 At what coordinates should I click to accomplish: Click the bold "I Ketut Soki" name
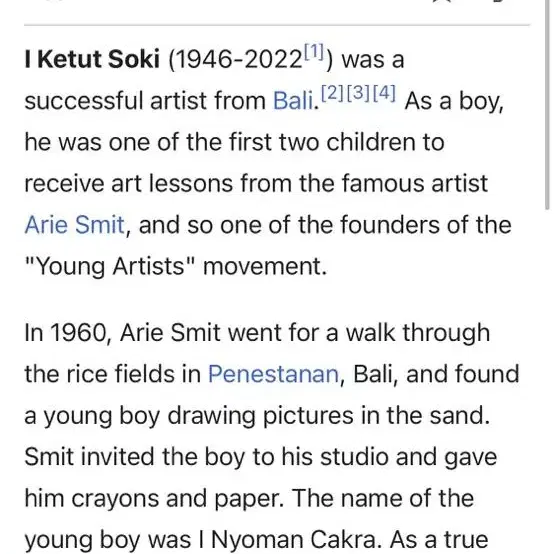(92, 59)
